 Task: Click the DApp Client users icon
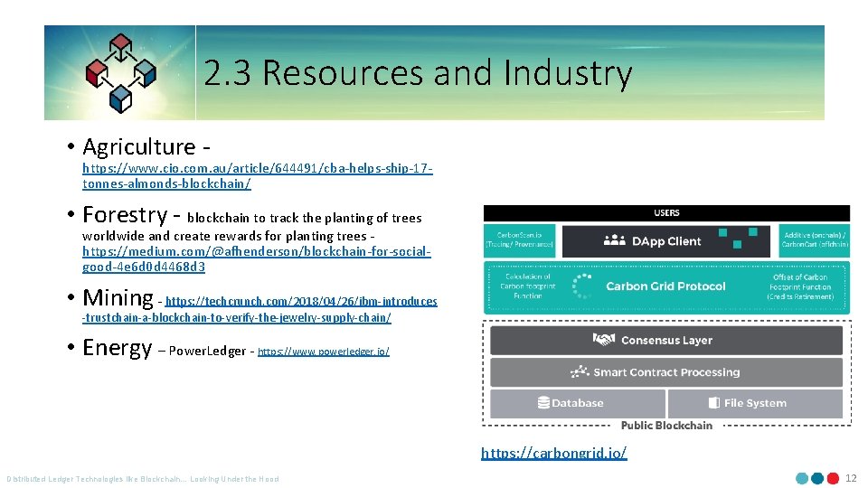tap(615, 240)
